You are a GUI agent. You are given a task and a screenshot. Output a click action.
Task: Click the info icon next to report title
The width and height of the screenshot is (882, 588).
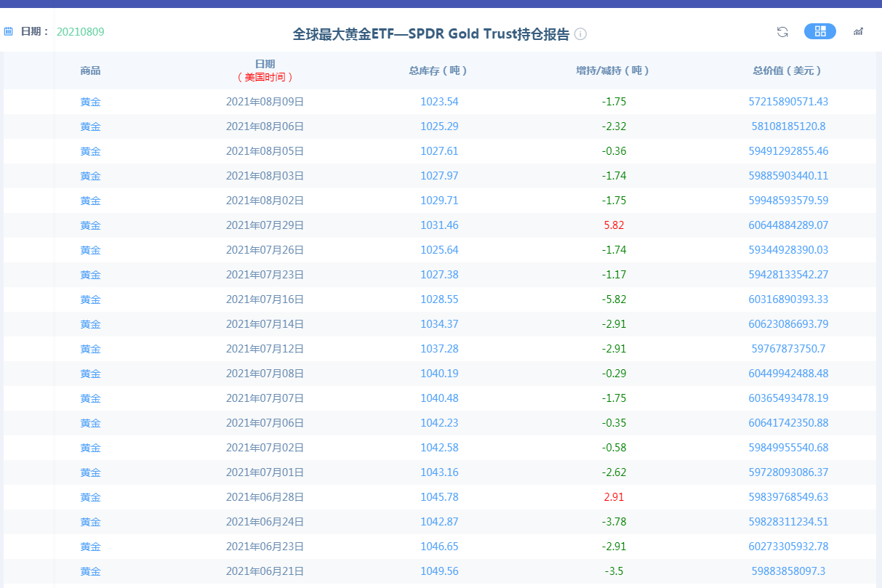click(x=580, y=34)
